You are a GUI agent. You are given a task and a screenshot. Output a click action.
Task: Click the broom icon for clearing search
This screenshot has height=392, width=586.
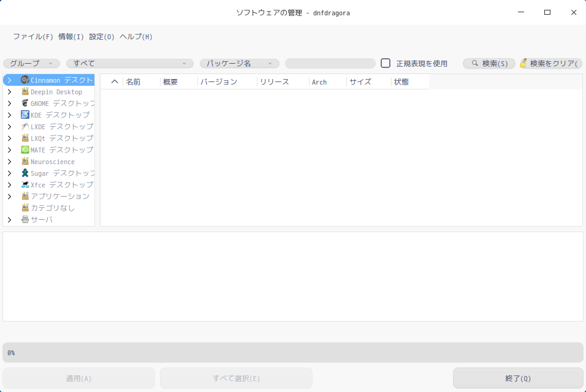pos(523,63)
